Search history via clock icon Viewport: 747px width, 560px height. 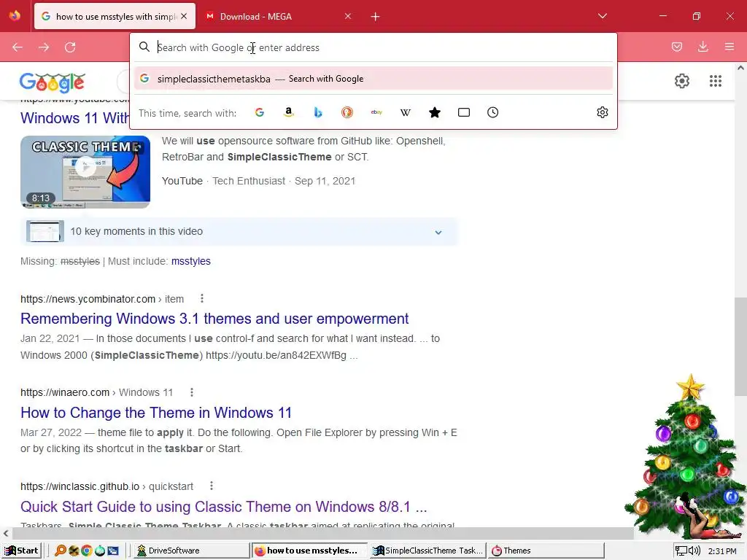(492, 112)
